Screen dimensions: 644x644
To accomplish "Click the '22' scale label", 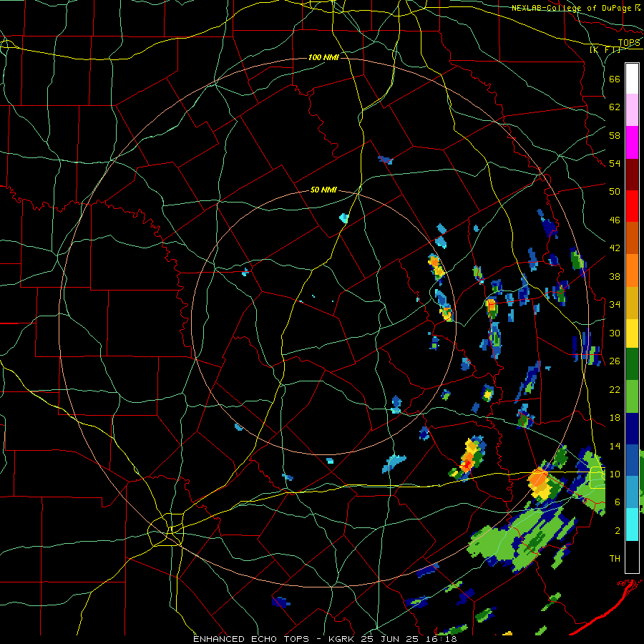I will point(615,389).
